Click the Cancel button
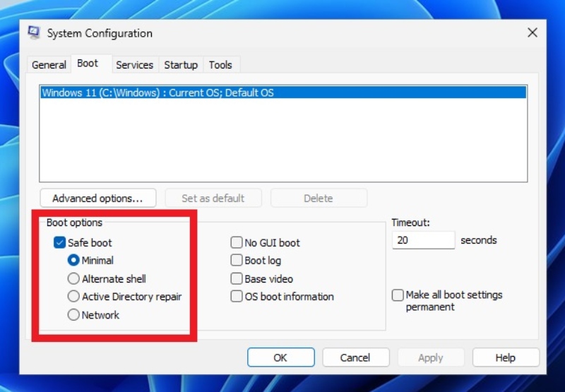The width and height of the screenshot is (565, 392). click(356, 357)
